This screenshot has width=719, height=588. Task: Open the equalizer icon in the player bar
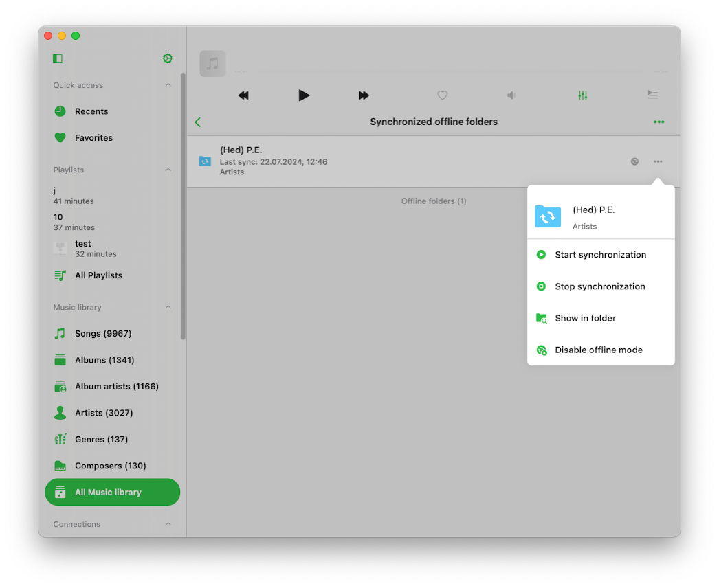[x=582, y=95]
